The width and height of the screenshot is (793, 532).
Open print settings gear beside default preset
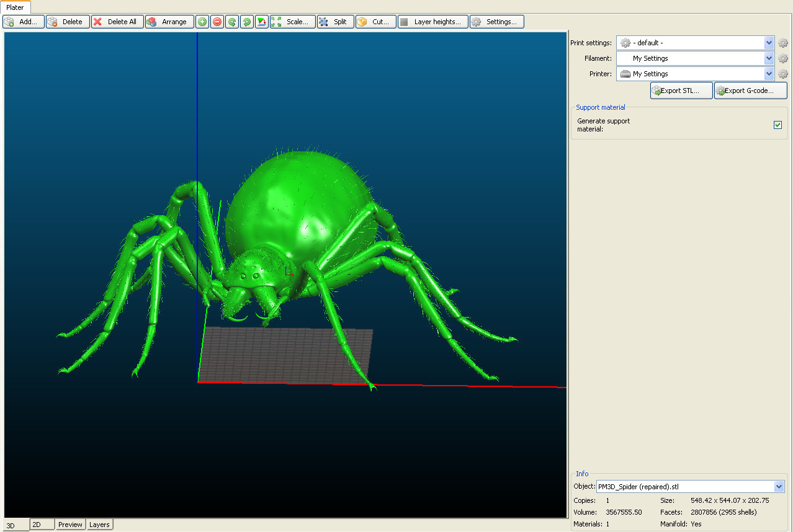pyautogui.click(x=783, y=43)
